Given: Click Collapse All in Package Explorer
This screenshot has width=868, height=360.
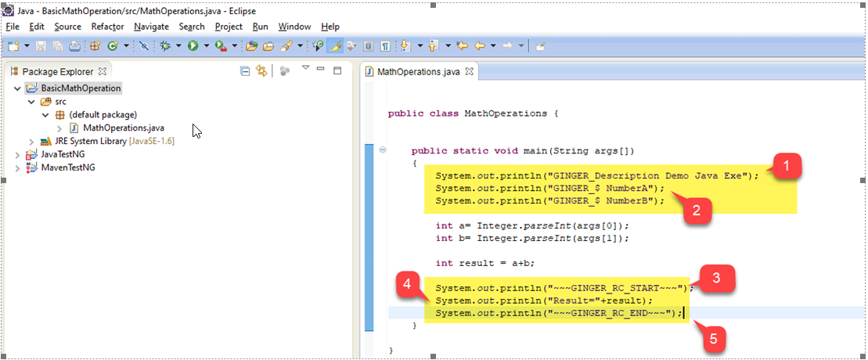Looking at the screenshot, I should (245, 70).
